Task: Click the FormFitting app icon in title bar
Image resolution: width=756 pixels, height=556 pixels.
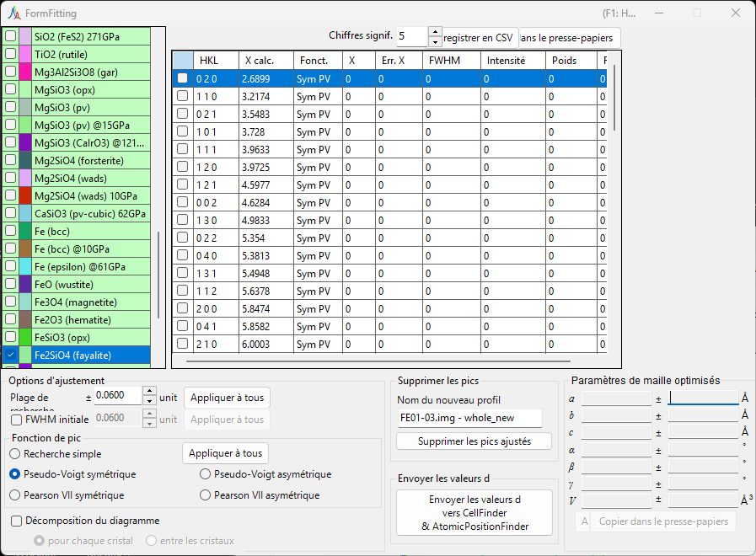Action: pyautogui.click(x=14, y=13)
